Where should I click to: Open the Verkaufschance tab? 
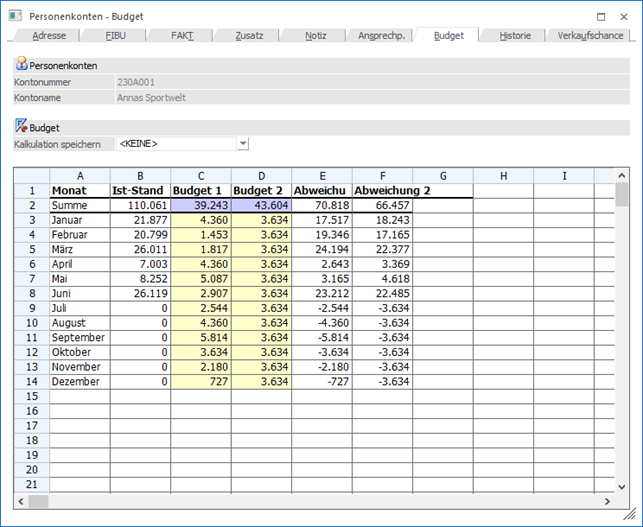[588, 35]
